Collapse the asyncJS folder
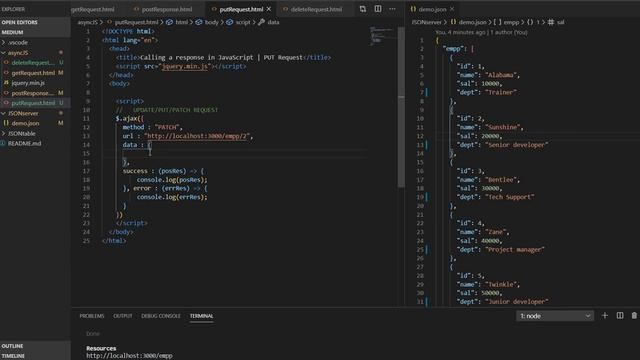The image size is (640, 360). pyautogui.click(x=18, y=53)
